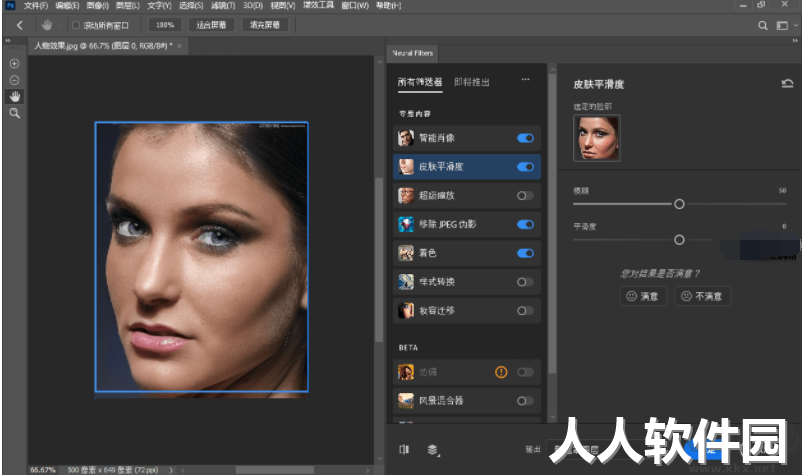Viewport: 803px width, 475px height.
Task: Toggle off the 着色 filter switch
Action: tap(525, 253)
